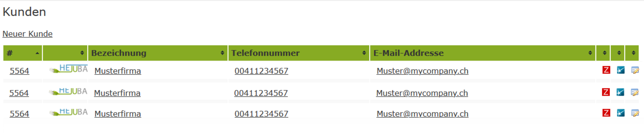The height and width of the screenshot is (133, 644).
Task: Open the edit note icon in third row
Action: coord(635,113)
